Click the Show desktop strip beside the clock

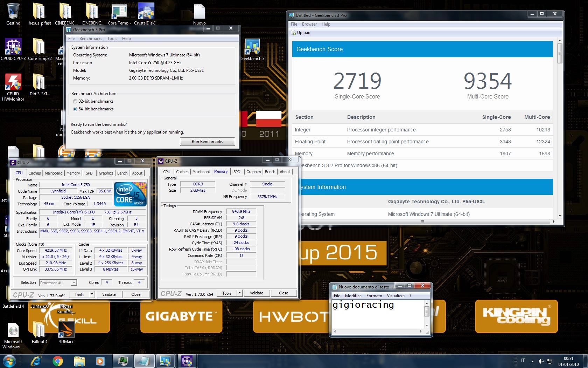point(585,361)
